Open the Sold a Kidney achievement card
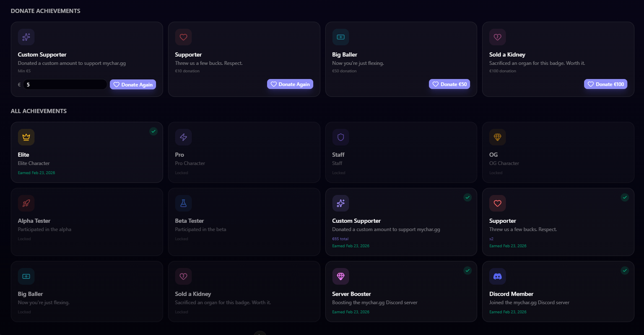This screenshot has width=644, height=335. [244, 291]
